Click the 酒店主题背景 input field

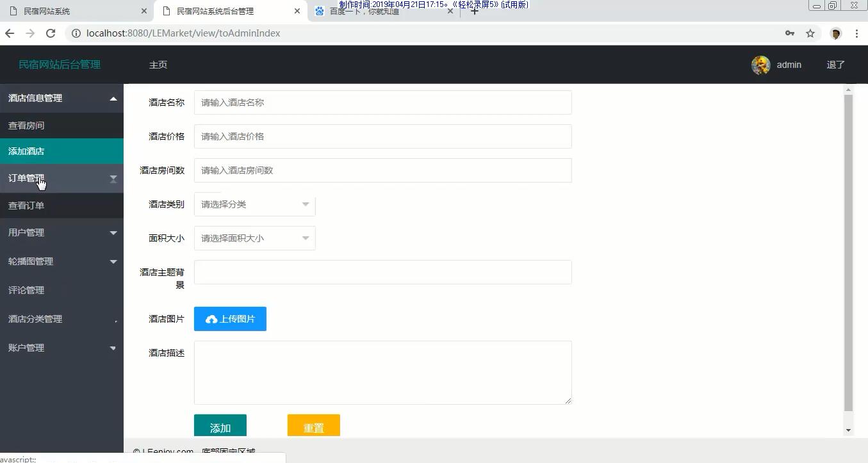[382, 272]
